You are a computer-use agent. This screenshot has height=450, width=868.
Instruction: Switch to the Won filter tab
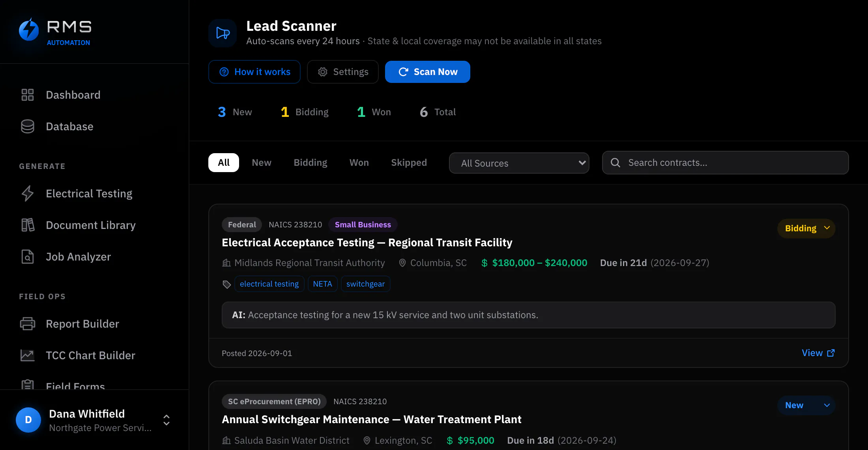point(359,163)
